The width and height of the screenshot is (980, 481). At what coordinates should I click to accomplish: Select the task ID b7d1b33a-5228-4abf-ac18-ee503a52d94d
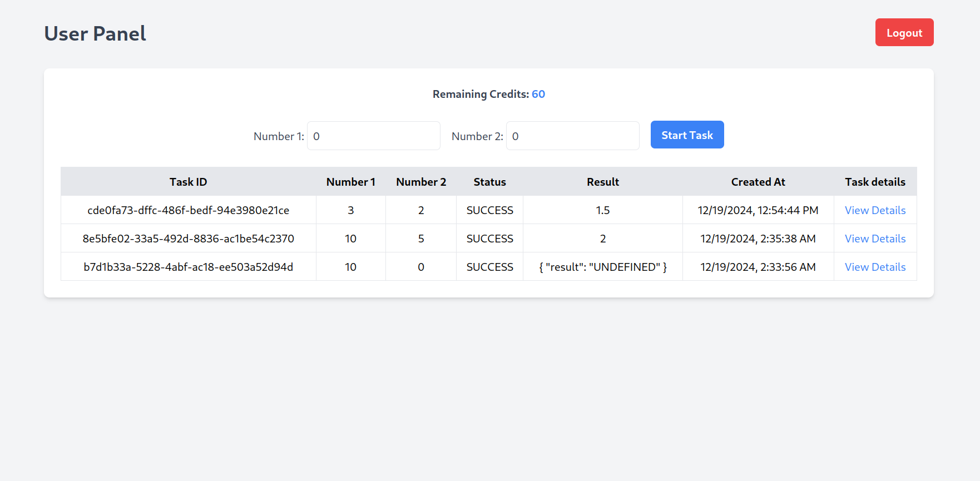[x=188, y=267]
